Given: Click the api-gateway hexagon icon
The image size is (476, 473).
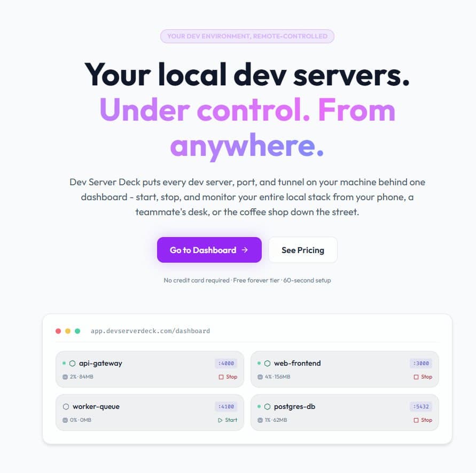Looking at the screenshot, I should pos(72,363).
